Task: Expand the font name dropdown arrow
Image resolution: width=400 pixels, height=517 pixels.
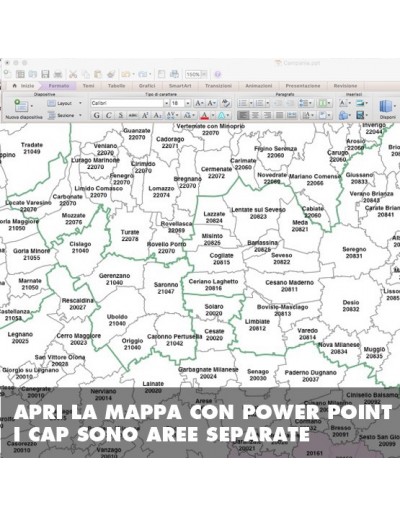Action: point(166,103)
